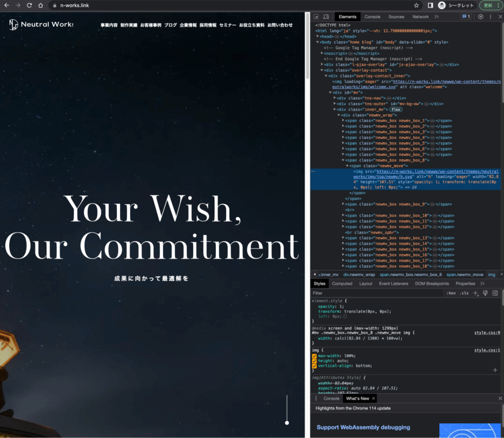Toggle the device toolbar icon
504x438 pixels.
pyautogui.click(x=326, y=17)
